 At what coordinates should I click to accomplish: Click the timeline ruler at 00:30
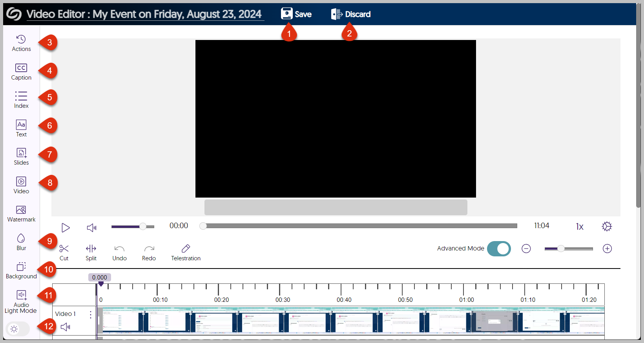[x=283, y=299]
